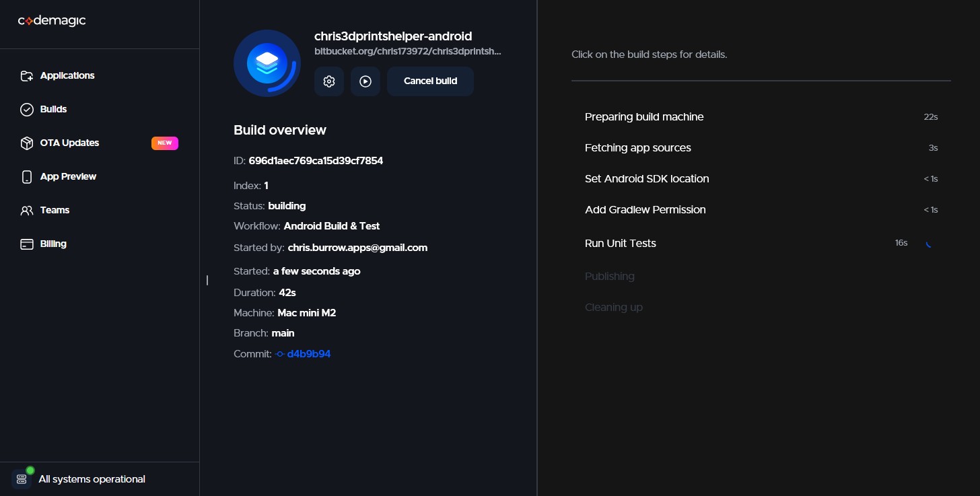The width and height of the screenshot is (980, 496).
Task: Open app settings gear icon
Action: (329, 81)
